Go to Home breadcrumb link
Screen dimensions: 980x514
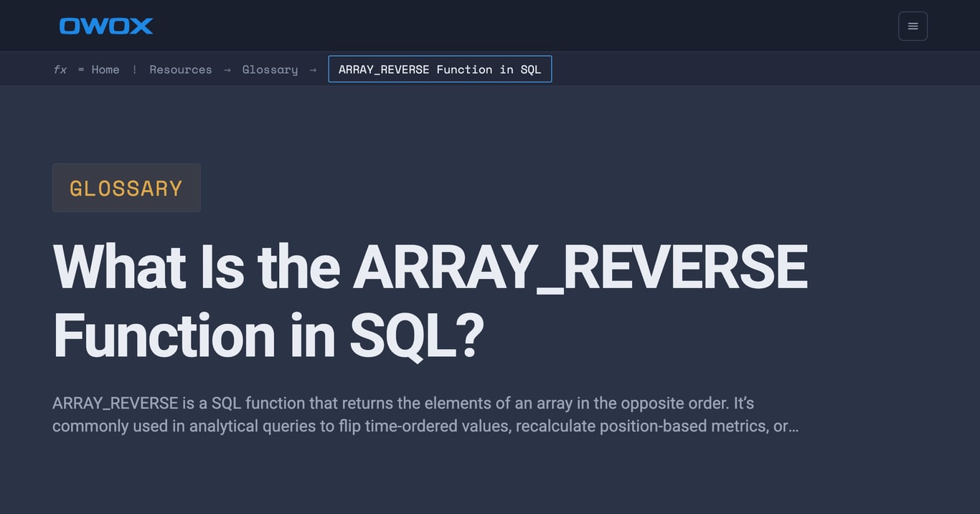pos(105,70)
